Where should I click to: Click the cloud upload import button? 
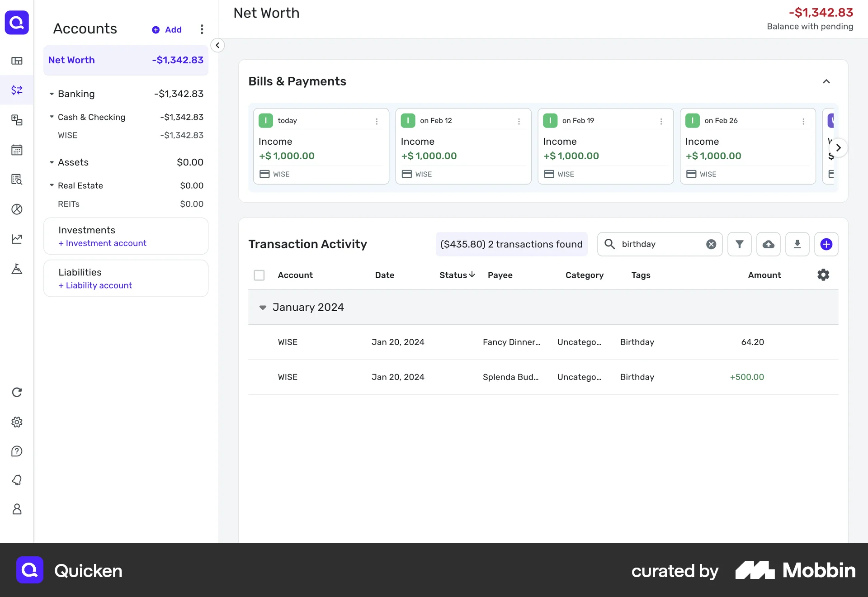pyautogui.click(x=769, y=244)
